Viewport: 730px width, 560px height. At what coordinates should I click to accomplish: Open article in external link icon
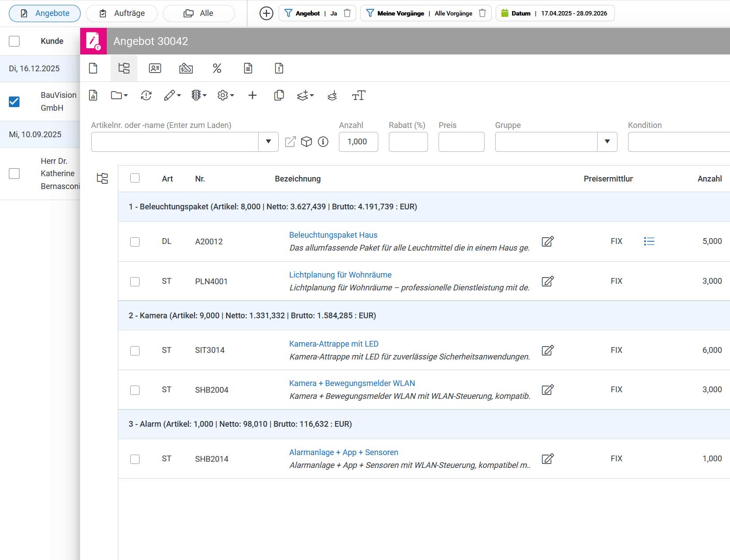coord(290,142)
